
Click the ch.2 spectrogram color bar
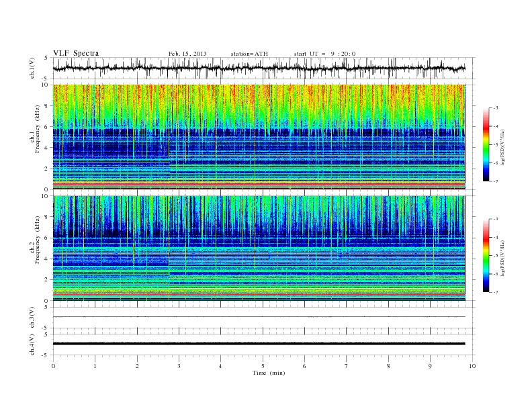coord(486,255)
